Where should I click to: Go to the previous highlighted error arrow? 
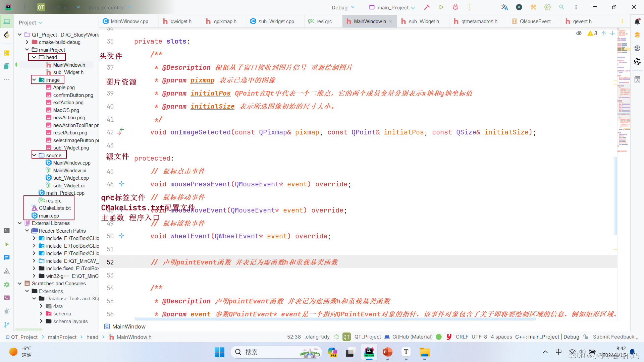[x=604, y=33]
